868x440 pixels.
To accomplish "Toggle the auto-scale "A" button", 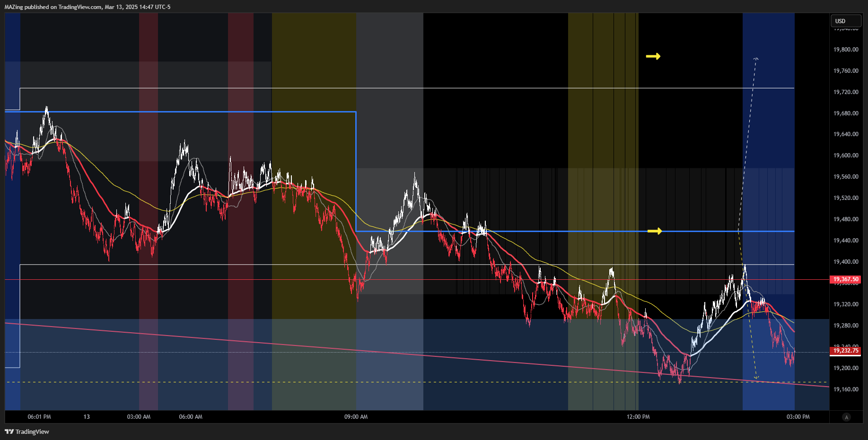I will click(847, 417).
